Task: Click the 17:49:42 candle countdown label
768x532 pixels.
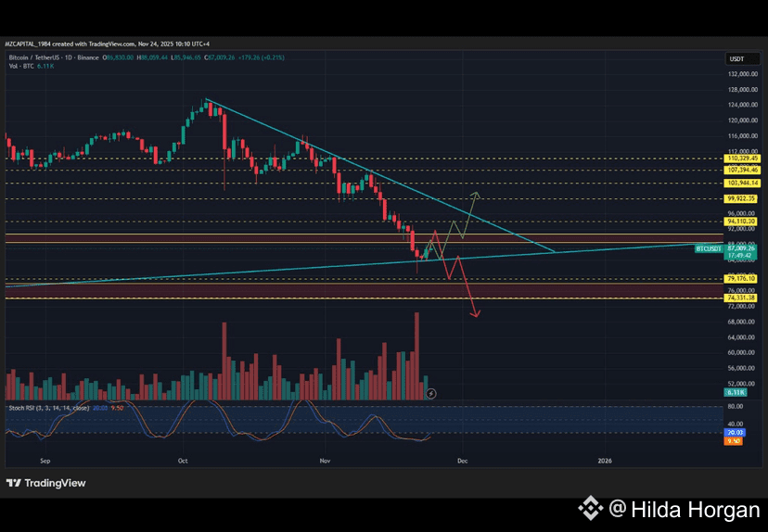Action: [739, 256]
